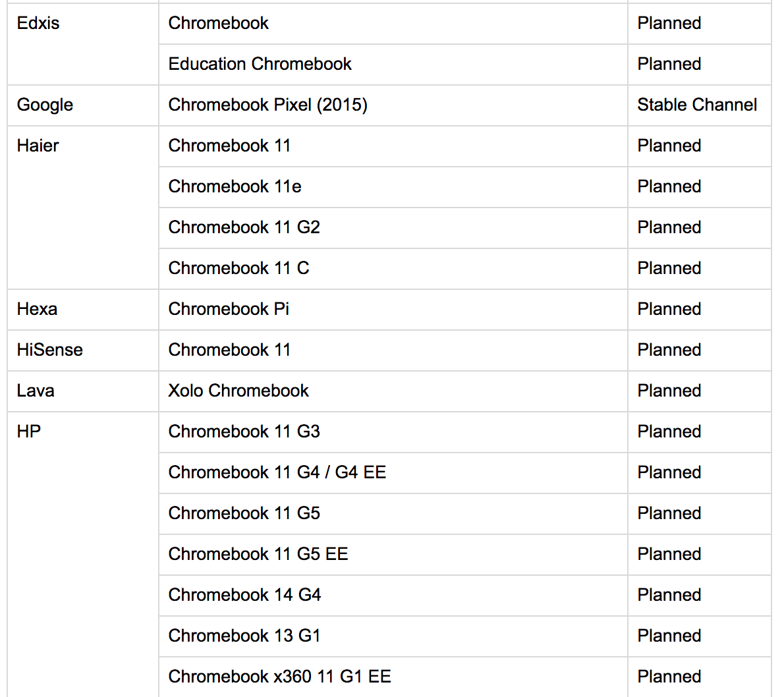Click the HP manufacturer cell
This screenshot has height=697, width=784.
29,432
